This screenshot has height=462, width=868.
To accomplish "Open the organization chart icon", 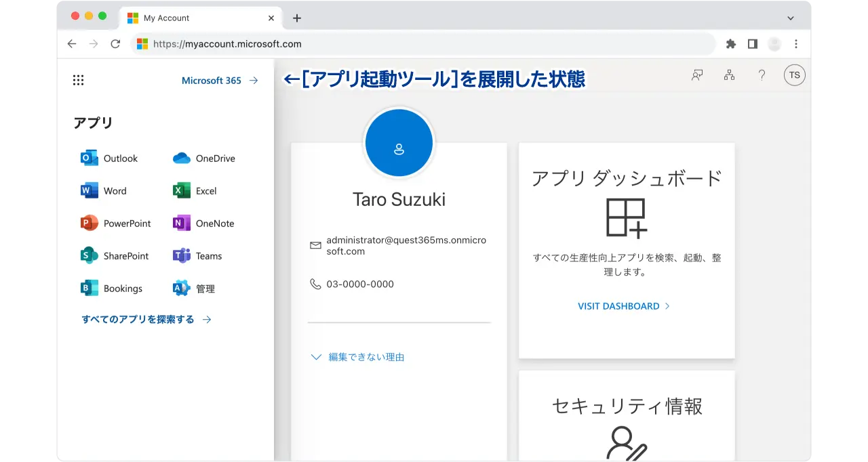I will 729,75.
